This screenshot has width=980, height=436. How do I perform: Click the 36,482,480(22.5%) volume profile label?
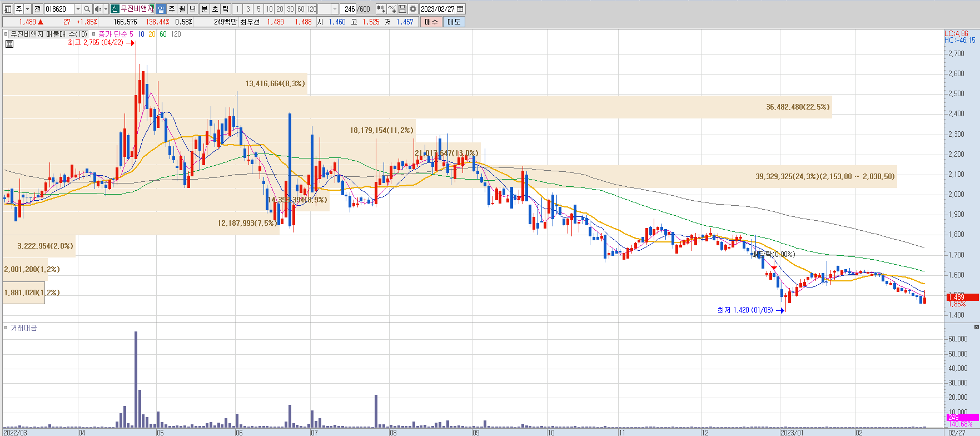[798, 107]
